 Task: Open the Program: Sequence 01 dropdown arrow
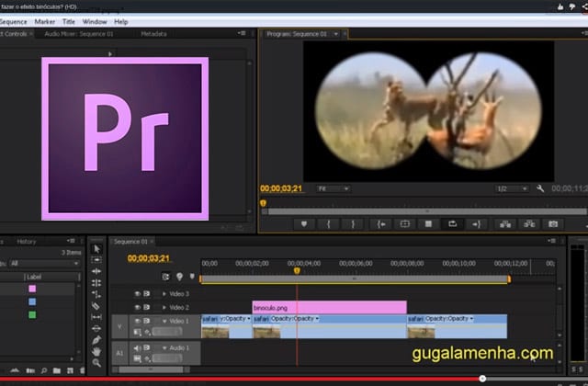pyautogui.click(x=336, y=34)
